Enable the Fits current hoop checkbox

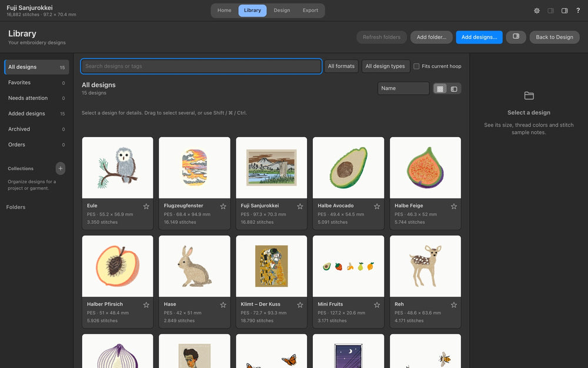[x=416, y=66]
